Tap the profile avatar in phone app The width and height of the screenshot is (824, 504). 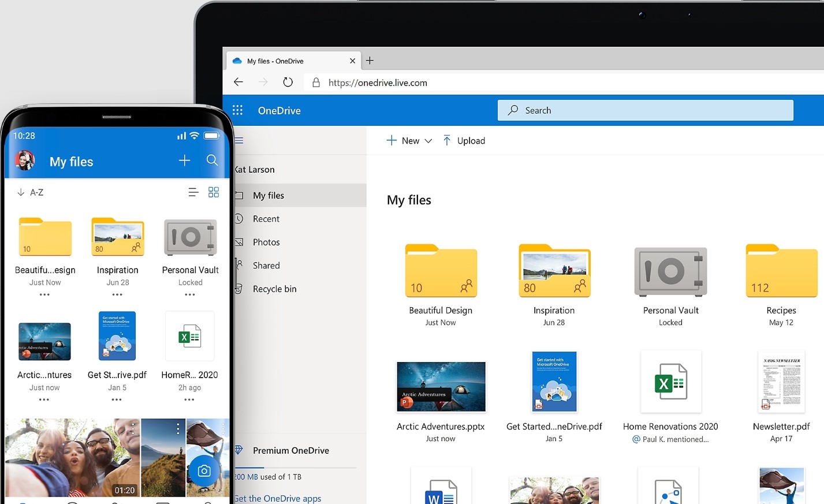[x=25, y=160]
